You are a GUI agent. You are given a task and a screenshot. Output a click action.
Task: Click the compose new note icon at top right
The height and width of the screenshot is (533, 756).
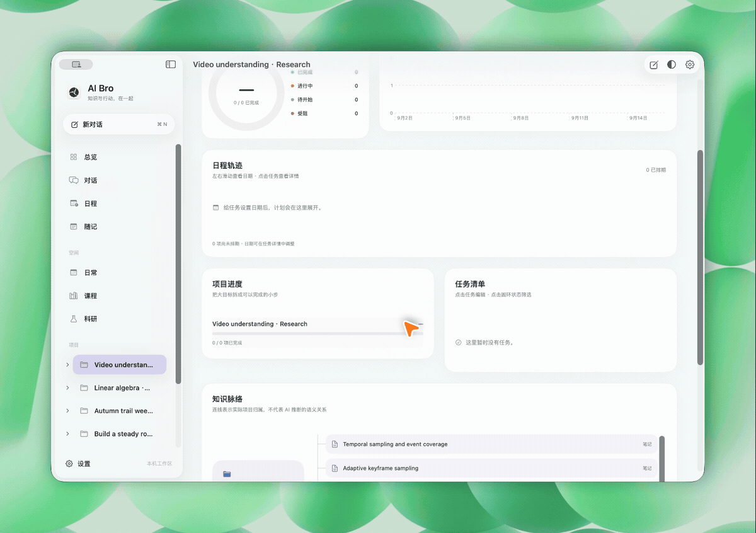click(654, 65)
